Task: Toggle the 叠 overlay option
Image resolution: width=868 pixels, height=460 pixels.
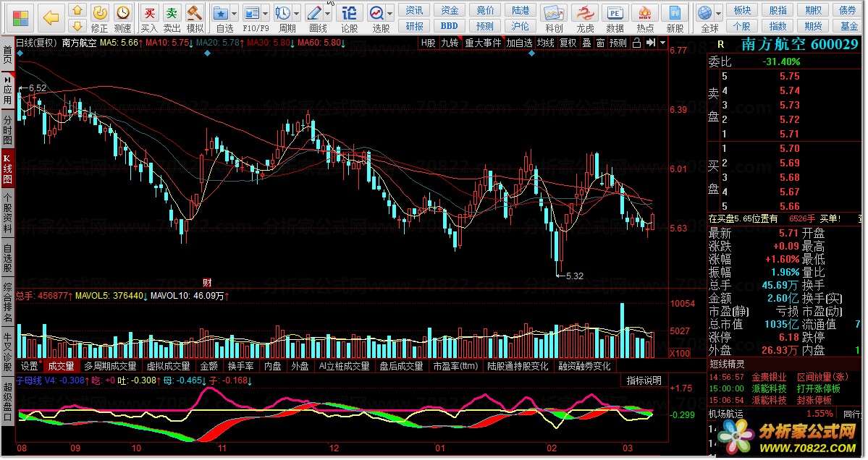Action: (x=587, y=43)
